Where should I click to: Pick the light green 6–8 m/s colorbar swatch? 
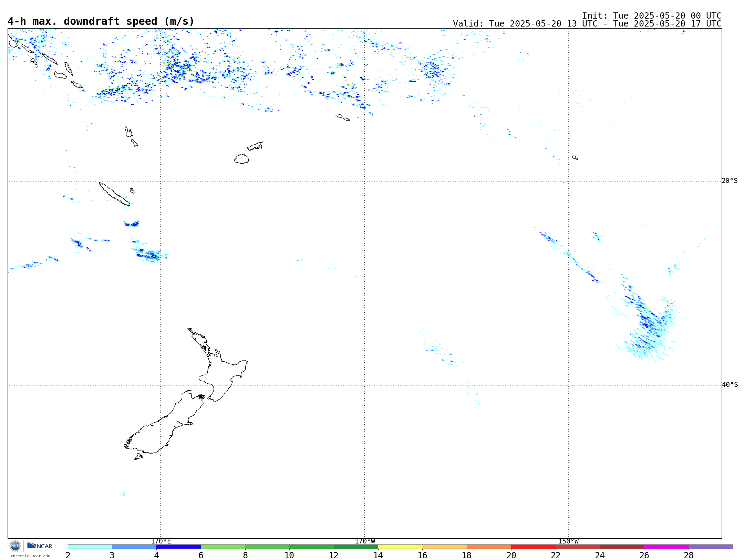click(x=223, y=547)
